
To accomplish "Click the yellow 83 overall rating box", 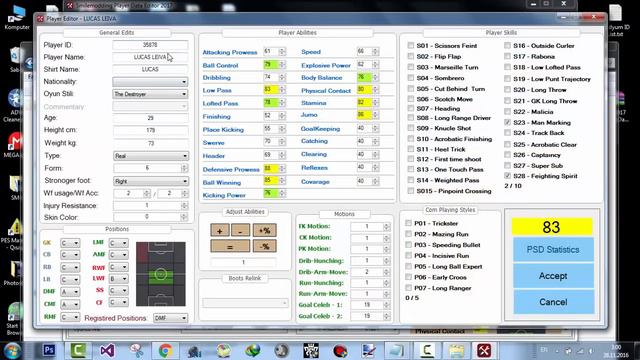I will [x=552, y=227].
